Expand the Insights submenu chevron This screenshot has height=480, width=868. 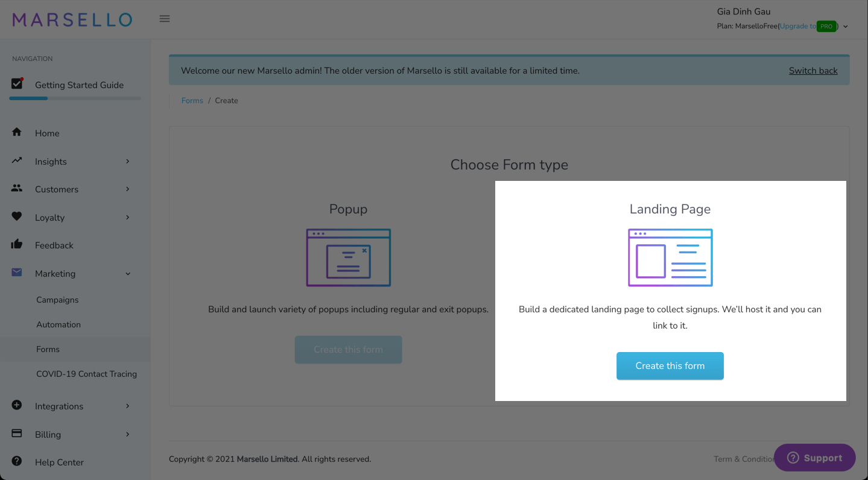coord(128,161)
